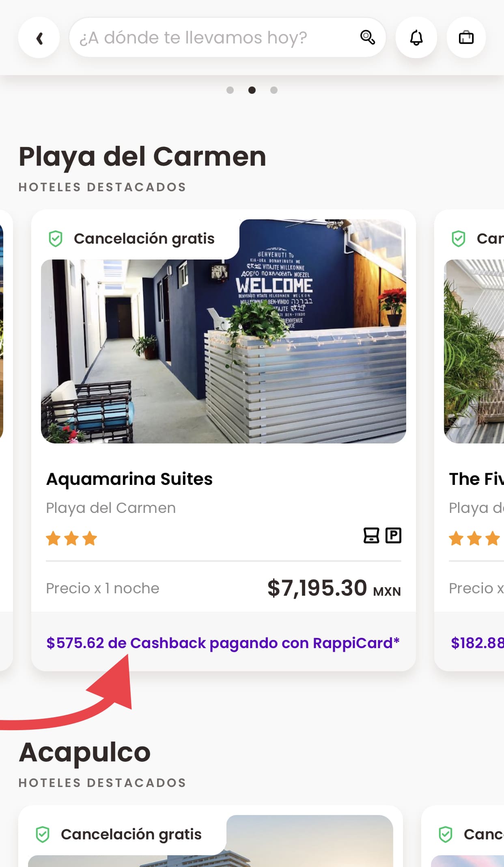Open your trips with the briefcase icon
This screenshot has width=504, height=867.
point(466,37)
